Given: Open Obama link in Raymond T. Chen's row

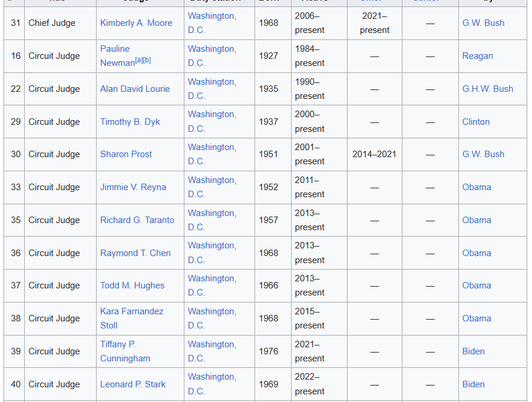Looking at the screenshot, I should click(x=477, y=253).
